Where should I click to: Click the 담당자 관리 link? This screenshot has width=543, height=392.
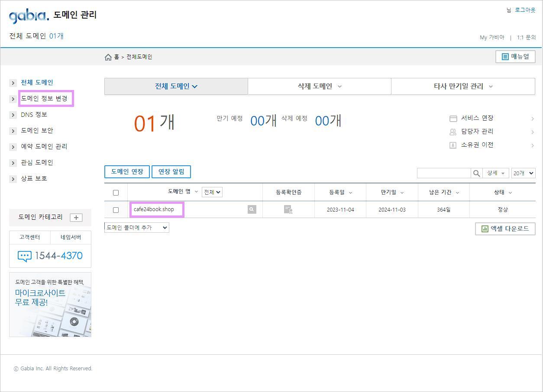(477, 132)
